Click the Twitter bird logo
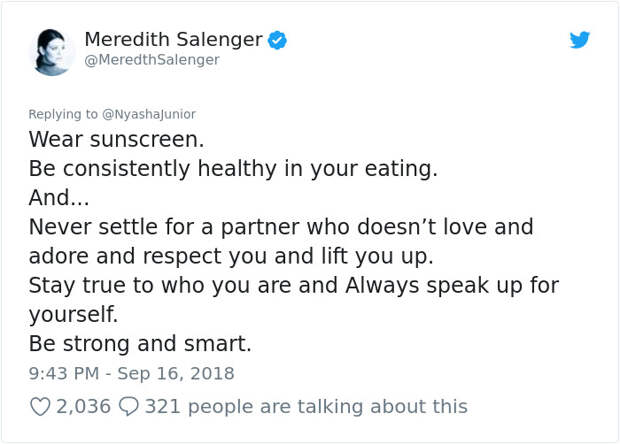Viewport: 620px width, 444px height. [580, 40]
